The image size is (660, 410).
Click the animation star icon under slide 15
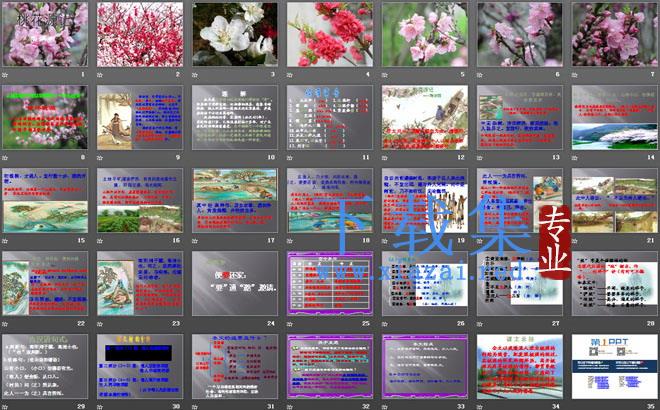5,241
